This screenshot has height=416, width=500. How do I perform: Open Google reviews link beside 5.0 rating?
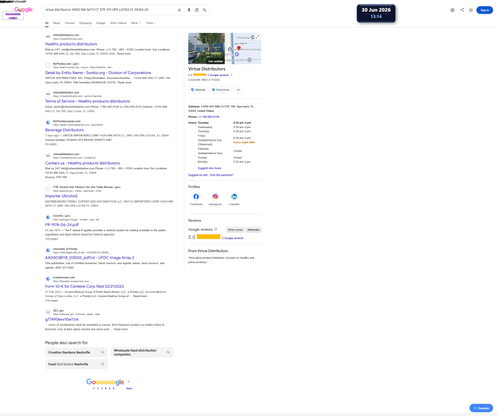pos(233,238)
